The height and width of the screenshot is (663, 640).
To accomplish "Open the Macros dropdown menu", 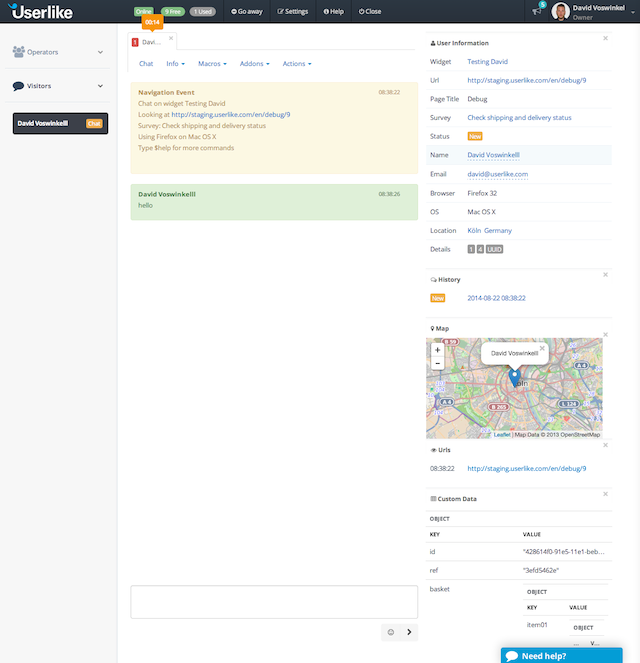I will (212, 64).
